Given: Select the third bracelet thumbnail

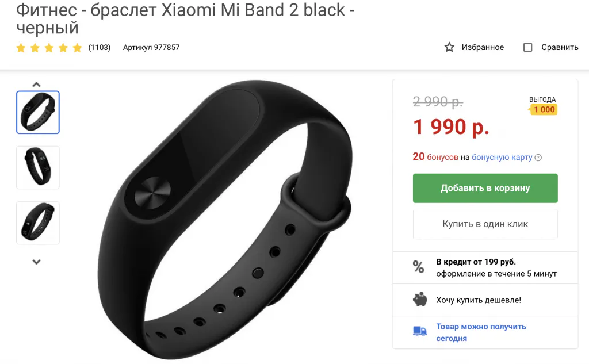Looking at the screenshot, I should [x=38, y=223].
